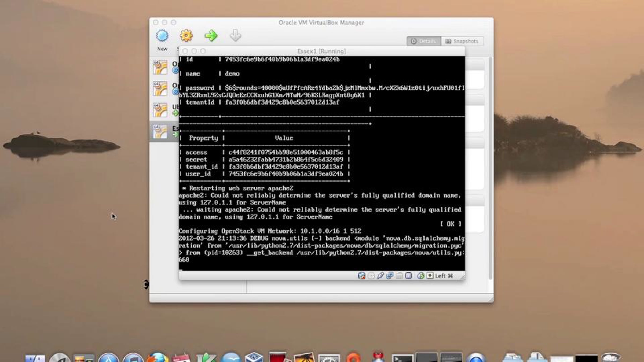The width and height of the screenshot is (644, 362).
Task: Click the keyboard capture indicator icon
Action: click(x=430, y=276)
